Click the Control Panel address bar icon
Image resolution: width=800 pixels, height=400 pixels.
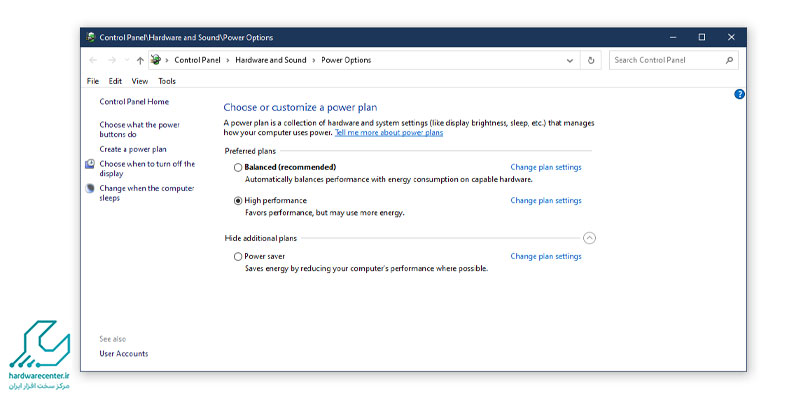point(156,60)
